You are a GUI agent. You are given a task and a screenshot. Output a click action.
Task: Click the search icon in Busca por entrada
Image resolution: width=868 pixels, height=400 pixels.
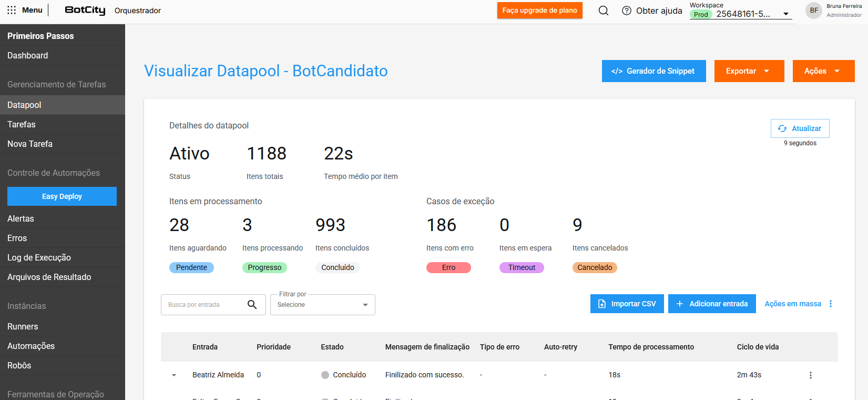(252, 305)
